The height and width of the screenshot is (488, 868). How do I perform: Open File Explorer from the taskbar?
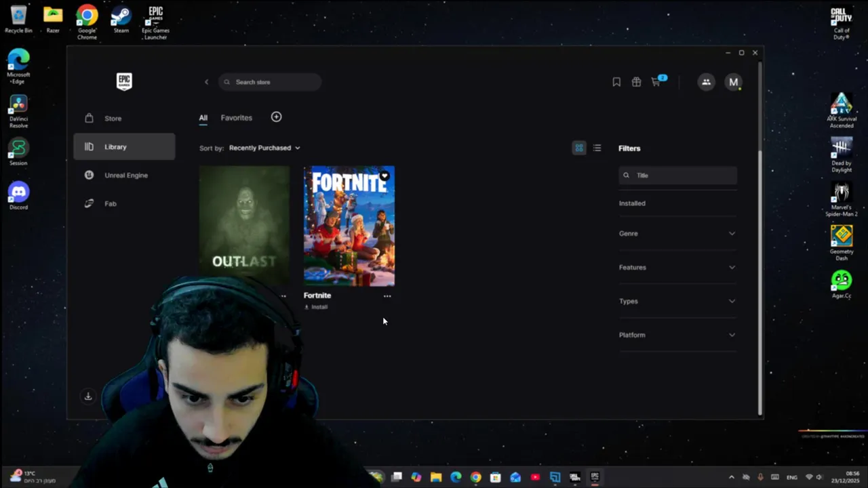[x=436, y=477]
